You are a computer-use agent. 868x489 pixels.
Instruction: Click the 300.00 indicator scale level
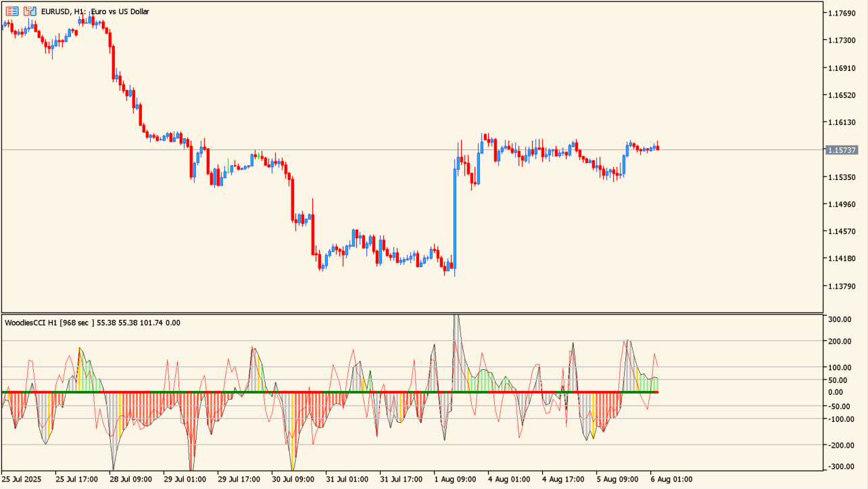tap(839, 319)
